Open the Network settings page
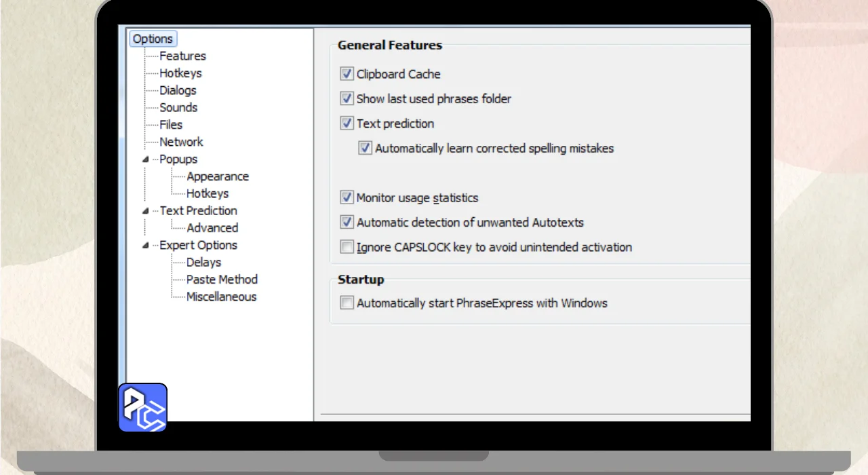The height and width of the screenshot is (475, 868). (x=181, y=142)
